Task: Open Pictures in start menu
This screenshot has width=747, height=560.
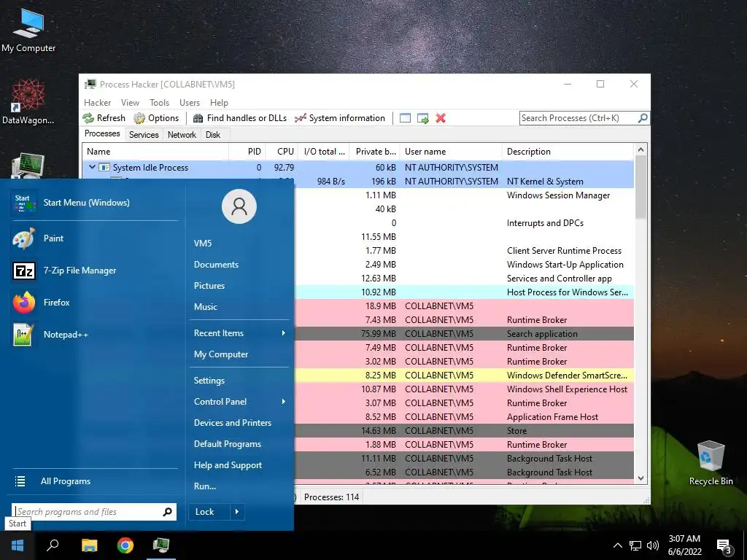Action: click(209, 286)
